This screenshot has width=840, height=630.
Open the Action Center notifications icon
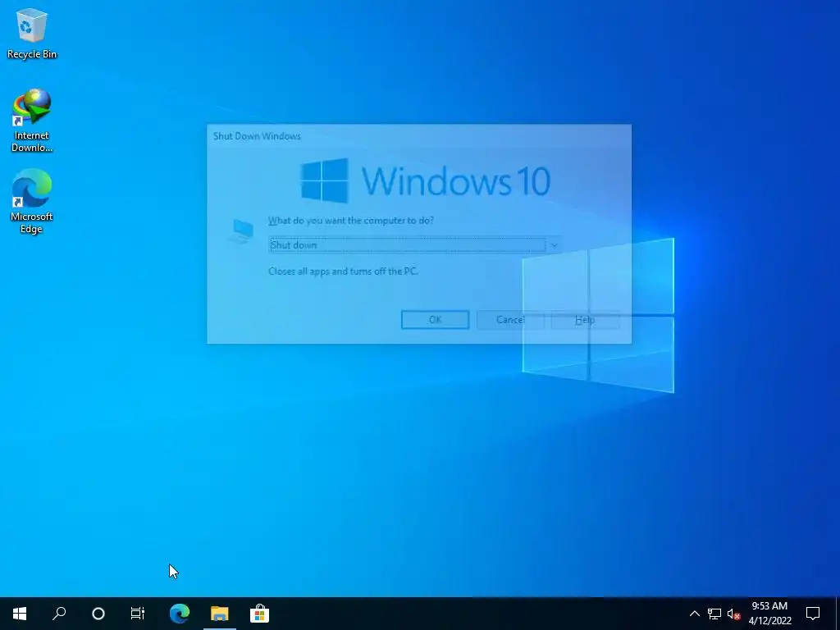pyautogui.click(x=813, y=614)
